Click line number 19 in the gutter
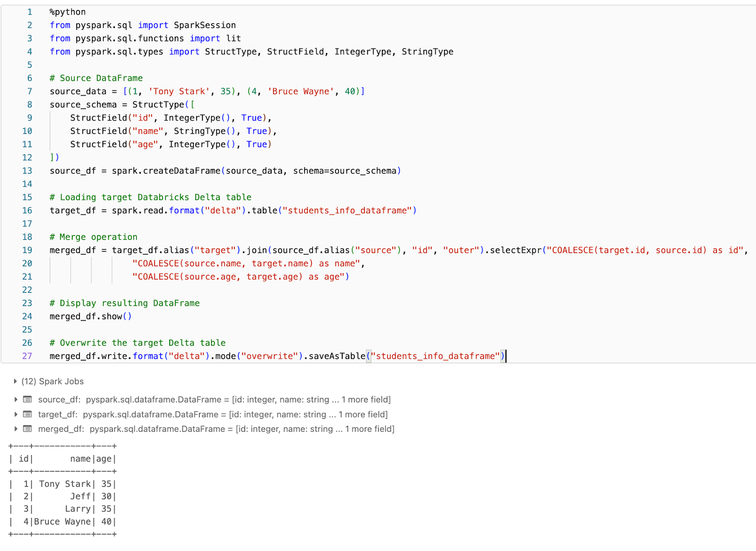The width and height of the screenshot is (756, 551). tap(27, 250)
